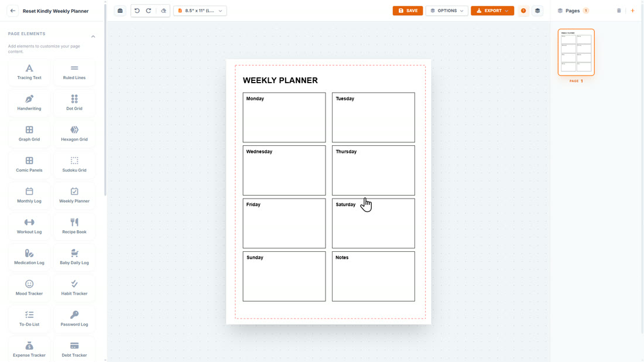644x362 pixels.
Task: Select the Wednesday box on the page
Action: (284, 170)
